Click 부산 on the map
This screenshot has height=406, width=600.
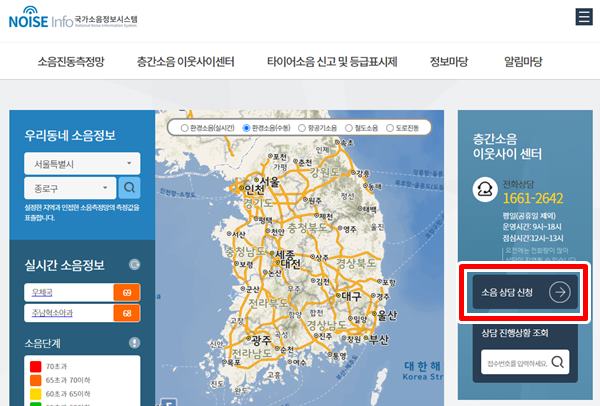tap(377, 339)
